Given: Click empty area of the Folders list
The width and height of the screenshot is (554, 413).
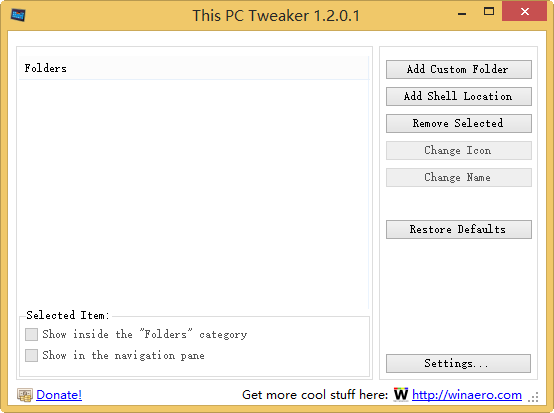Looking at the screenshot, I should (194, 194).
